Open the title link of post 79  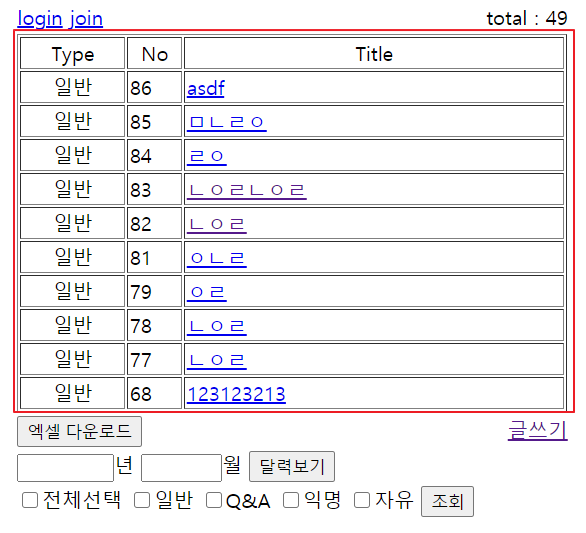click(x=207, y=292)
